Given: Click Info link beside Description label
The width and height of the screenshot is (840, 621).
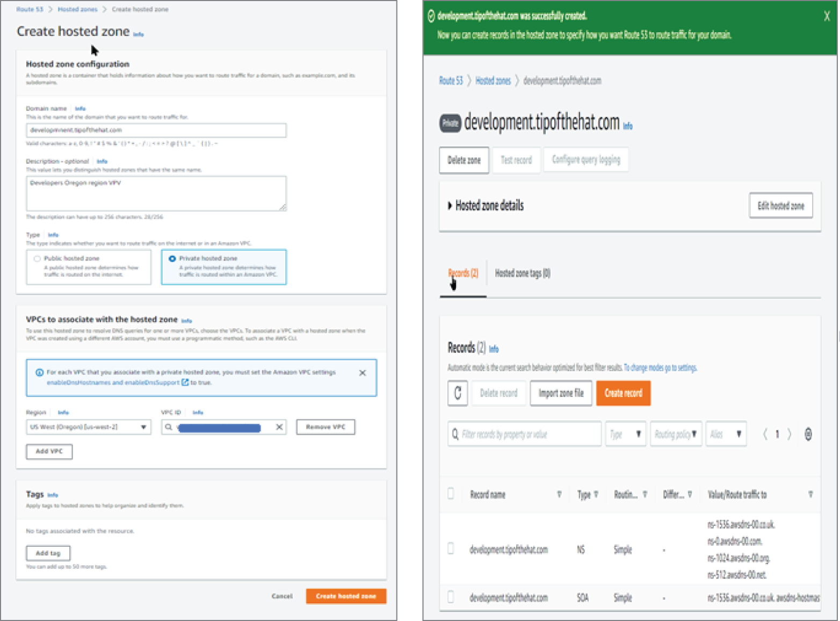Looking at the screenshot, I should click(102, 161).
